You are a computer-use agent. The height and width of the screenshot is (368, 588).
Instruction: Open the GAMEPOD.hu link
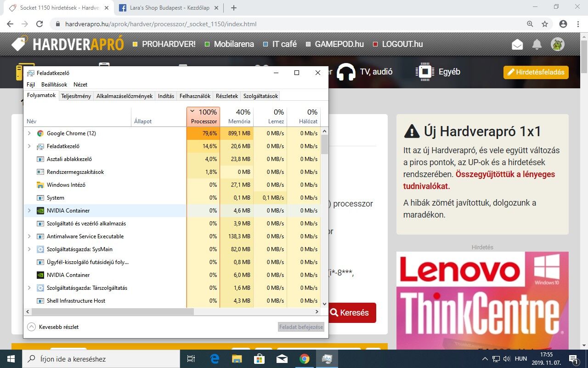click(334, 44)
